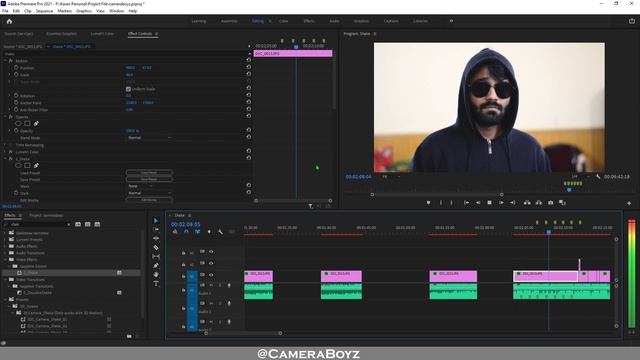The width and height of the screenshot is (640, 360).
Task: Hide V1 track output with eye icon
Action: click(211, 275)
